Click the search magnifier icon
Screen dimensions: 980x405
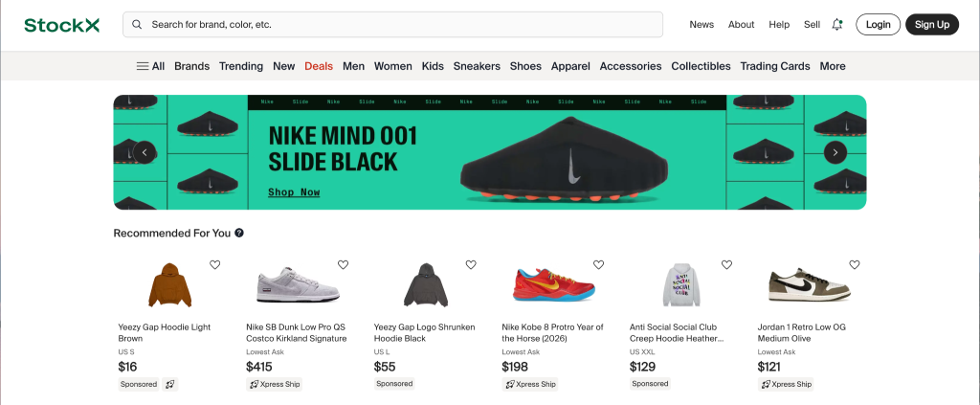click(x=138, y=25)
